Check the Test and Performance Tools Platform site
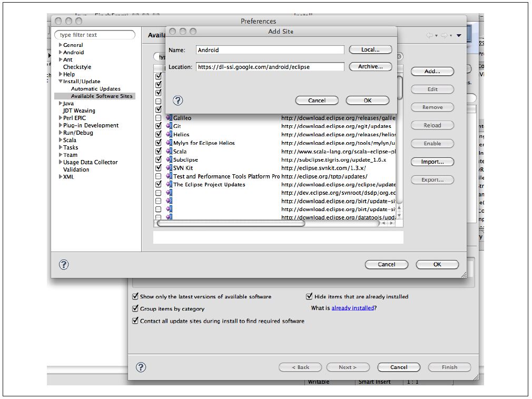The image size is (532, 399). pyautogui.click(x=158, y=176)
